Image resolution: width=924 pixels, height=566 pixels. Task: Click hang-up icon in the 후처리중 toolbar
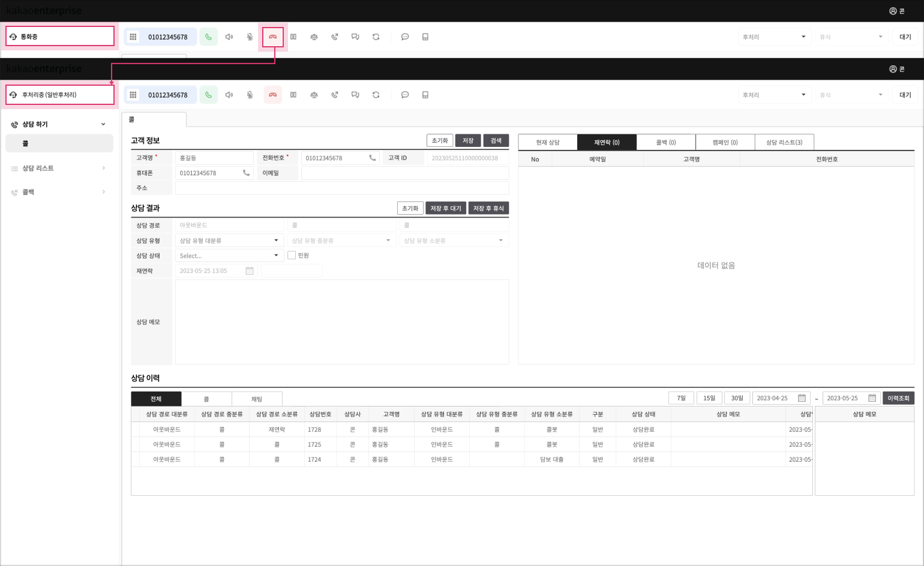[x=272, y=95]
